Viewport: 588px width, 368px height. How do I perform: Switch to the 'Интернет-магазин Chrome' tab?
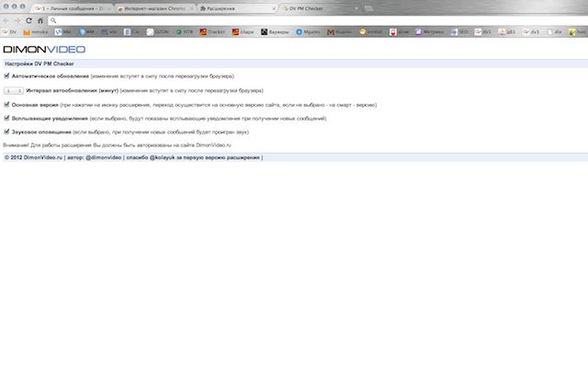[154, 8]
